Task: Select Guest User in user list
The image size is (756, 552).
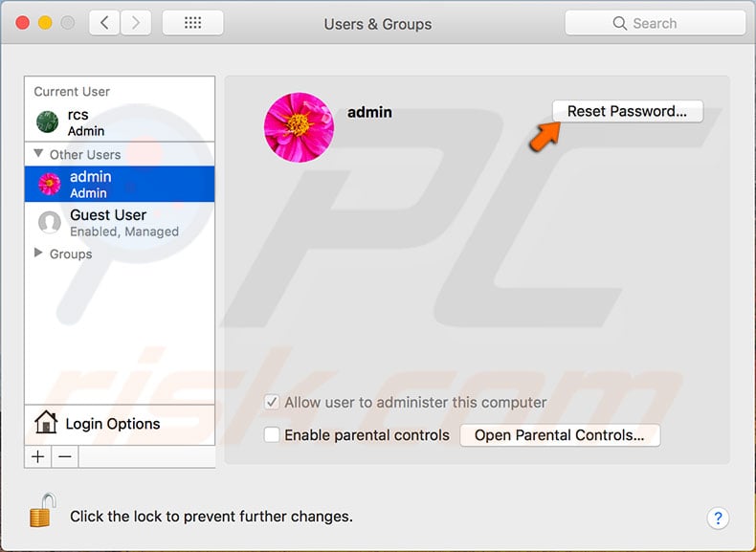Action: click(120, 222)
